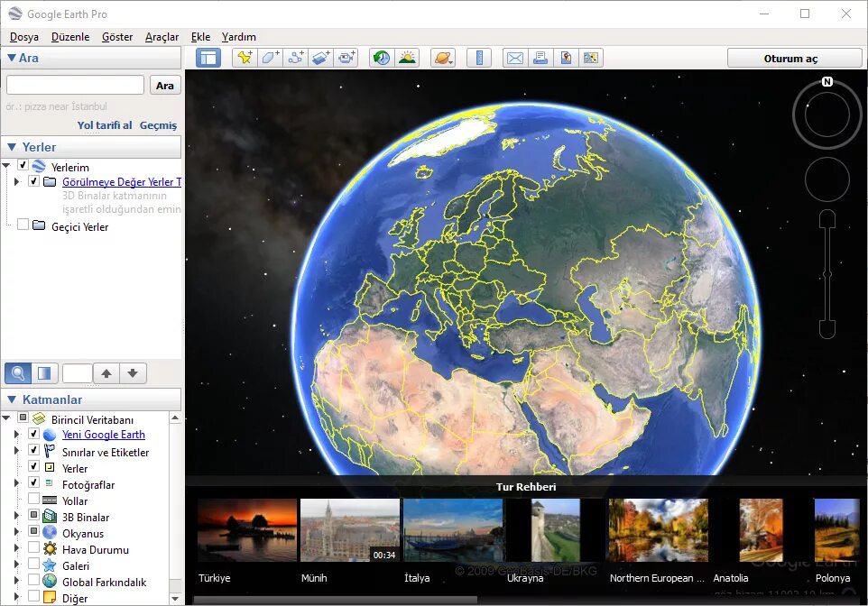Uncheck the Fotoğraflar layer checkbox
The image size is (868, 606).
point(33,482)
